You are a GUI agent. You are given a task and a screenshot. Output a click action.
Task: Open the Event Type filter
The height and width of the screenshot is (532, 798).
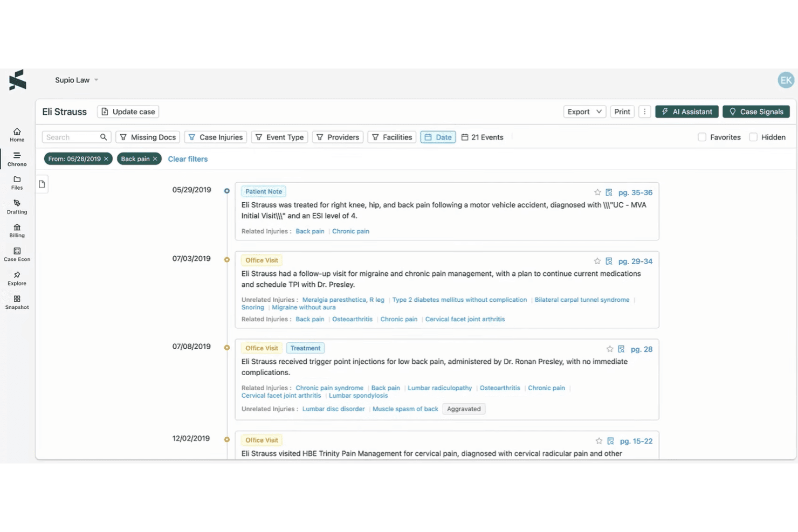pyautogui.click(x=279, y=137)
